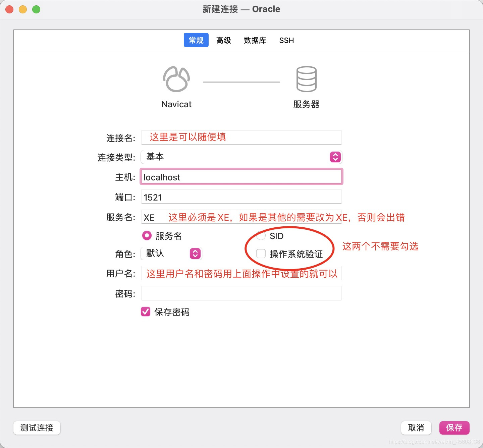Click the 取消 button
Viewport: 483px width, 448px height.
(416, 428)
